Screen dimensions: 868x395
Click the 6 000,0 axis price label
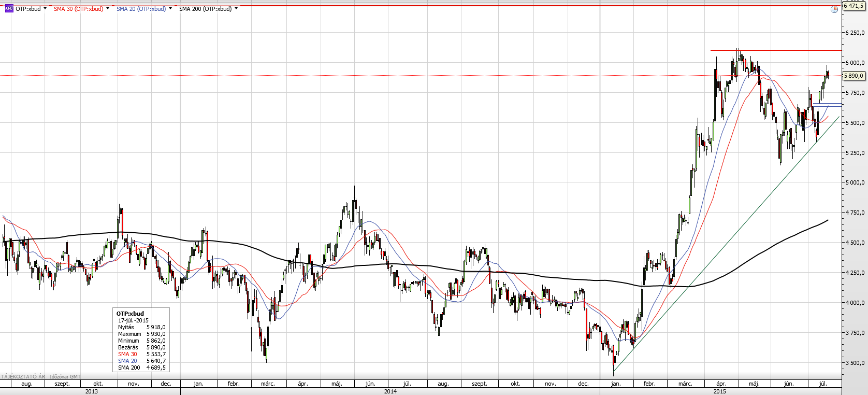point(855,63)
